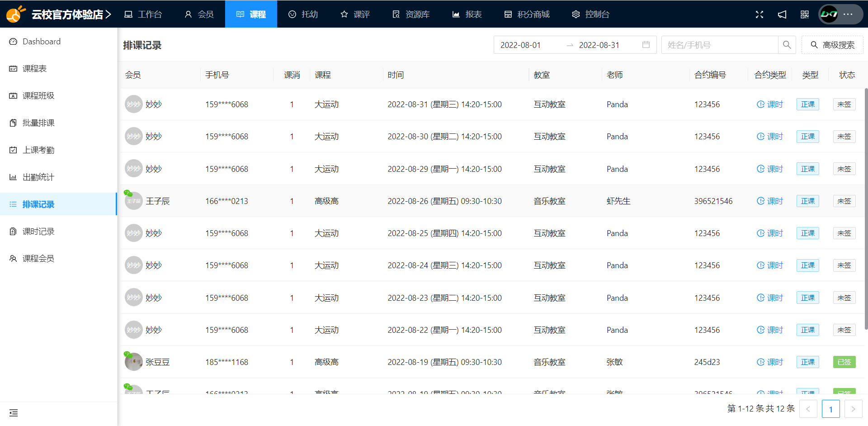This screenshot has width=868, height=426.
Task: Open the QR code grid icon
Action: (x=805, y=14)
